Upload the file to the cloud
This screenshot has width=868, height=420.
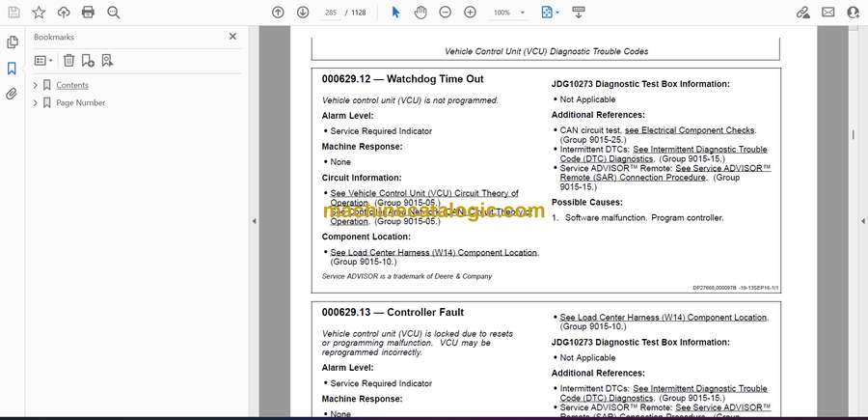(64, 13)
